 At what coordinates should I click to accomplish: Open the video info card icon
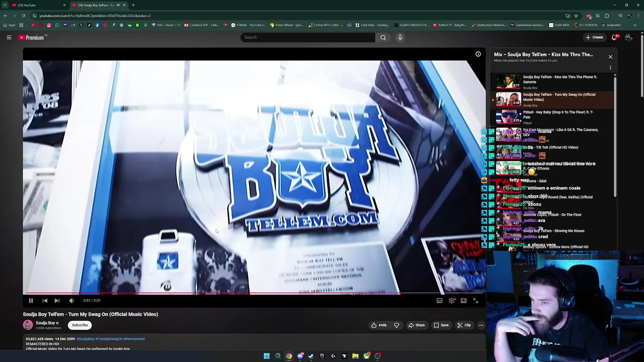(x=478, y=54)
